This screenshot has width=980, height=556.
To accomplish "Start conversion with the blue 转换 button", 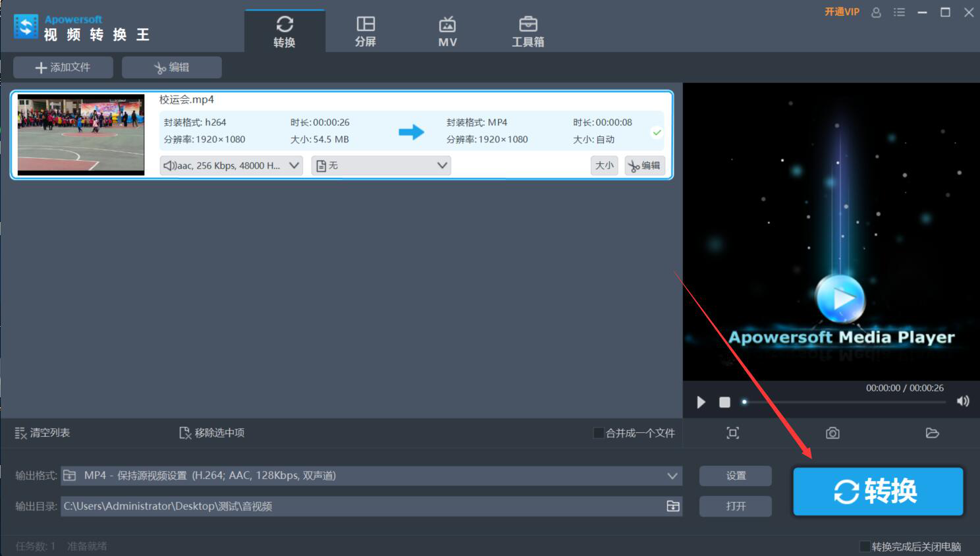I will (x=878, y=491).
